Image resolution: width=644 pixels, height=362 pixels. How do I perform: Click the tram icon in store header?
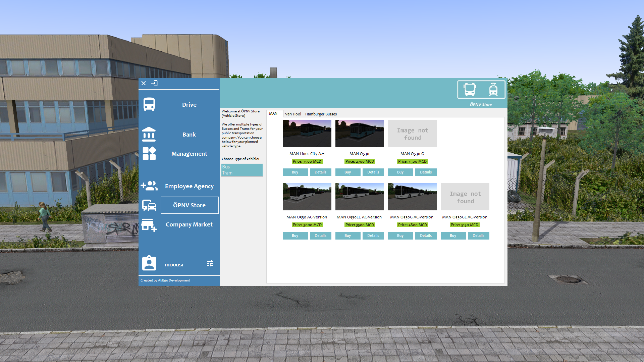pos(493,89)
